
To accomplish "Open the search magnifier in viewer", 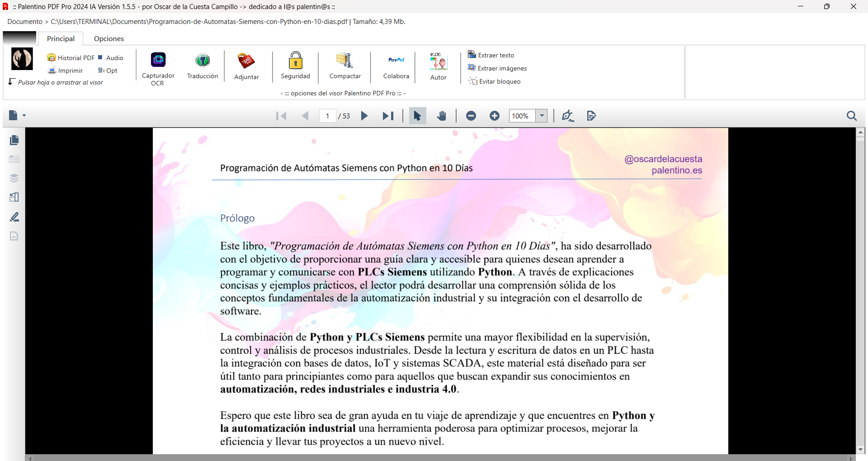I will pyautogui.click(x=851, y=116).
